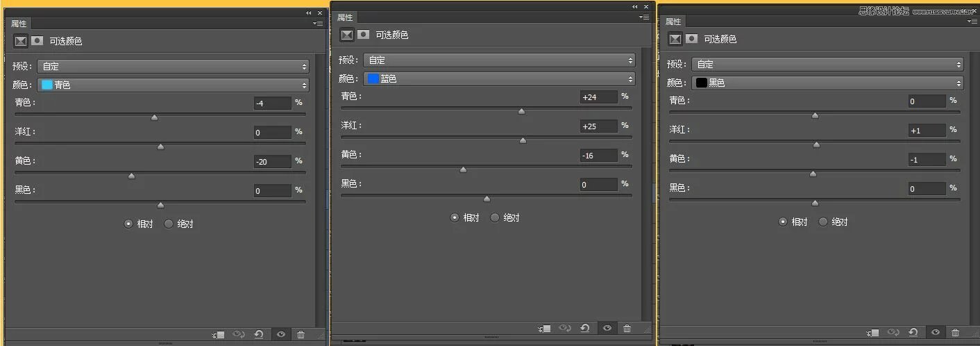Screen dimensions: 980x346
Task: Delete the adjustment layer in Blue panel
Action: [627, 329]
